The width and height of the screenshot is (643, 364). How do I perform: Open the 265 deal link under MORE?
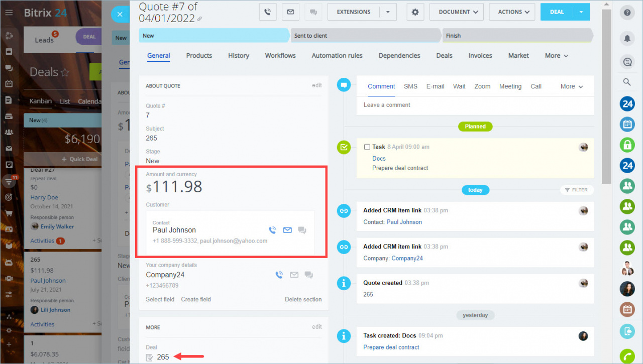(x=163, y=357)
